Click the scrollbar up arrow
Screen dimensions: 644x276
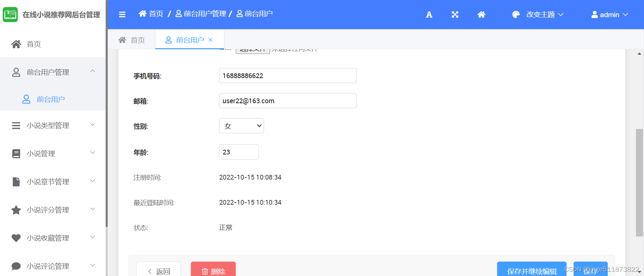pos(640,54)
